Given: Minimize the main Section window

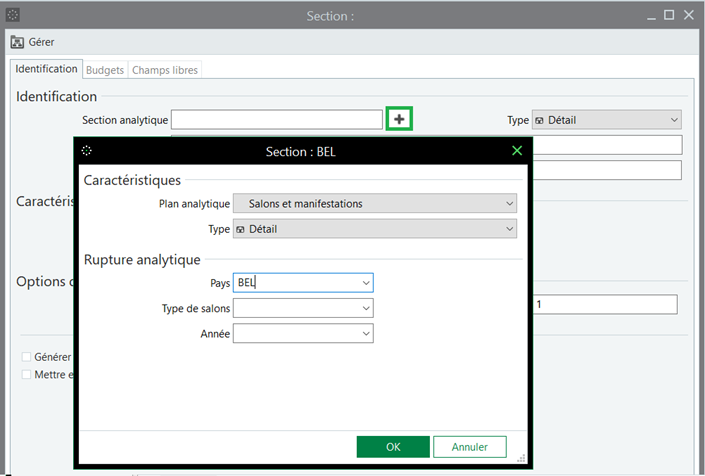Looking at the screenshot, I should [648, 15].
